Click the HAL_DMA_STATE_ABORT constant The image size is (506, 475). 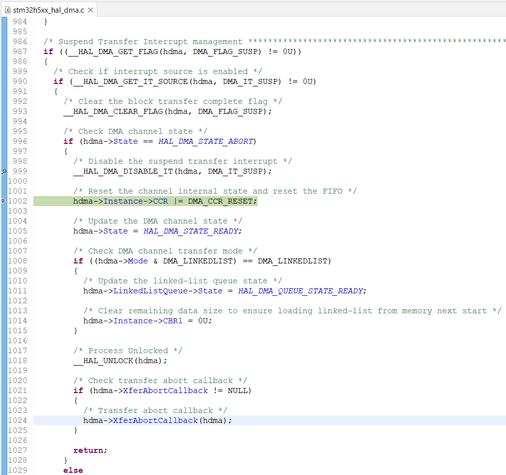[x=206, y=141]
